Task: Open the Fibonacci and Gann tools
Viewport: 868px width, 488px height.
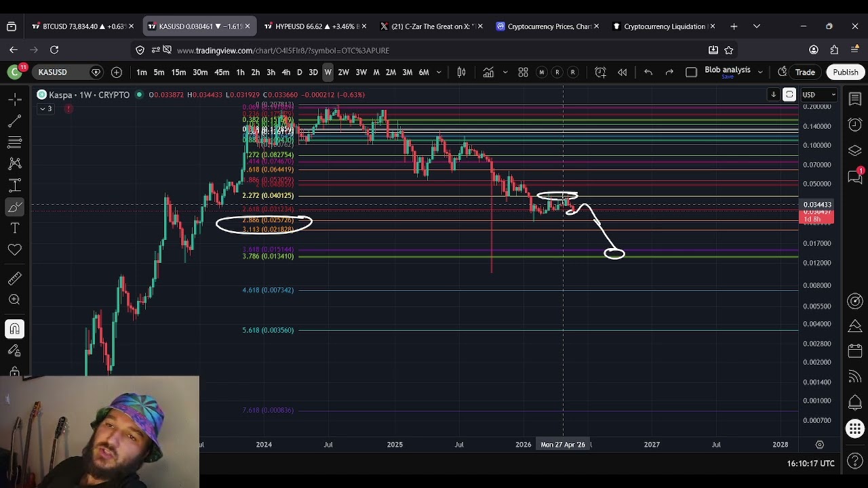Action: [x=14, y=142]
